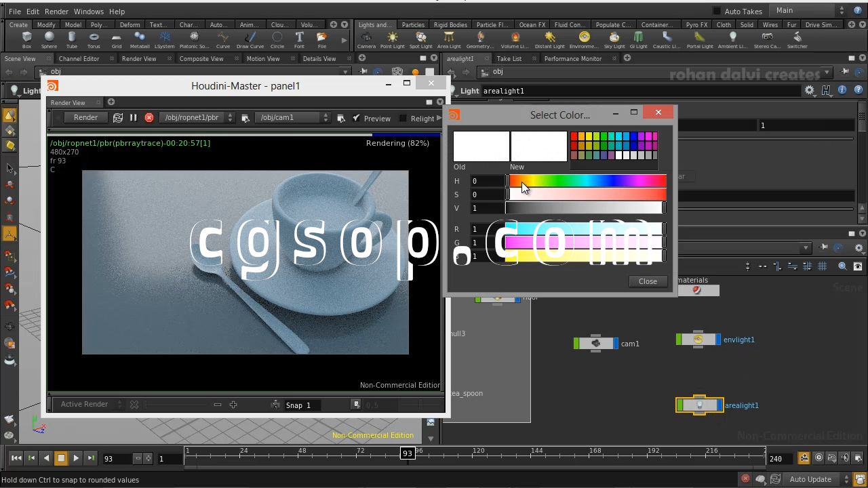
Task: Select the LSystem shelf tool
Action: click(165, 40)
